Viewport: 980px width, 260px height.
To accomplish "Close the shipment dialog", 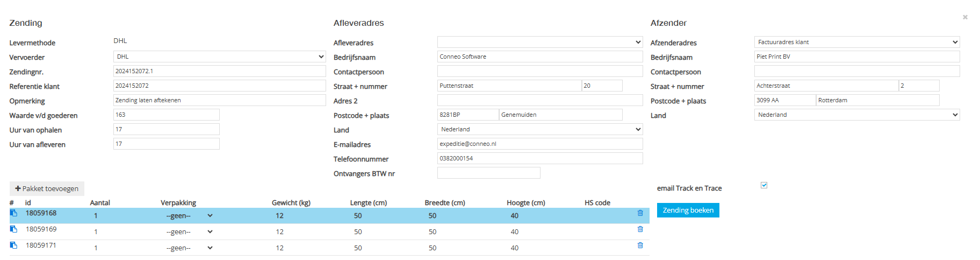I will click(965, 17).
